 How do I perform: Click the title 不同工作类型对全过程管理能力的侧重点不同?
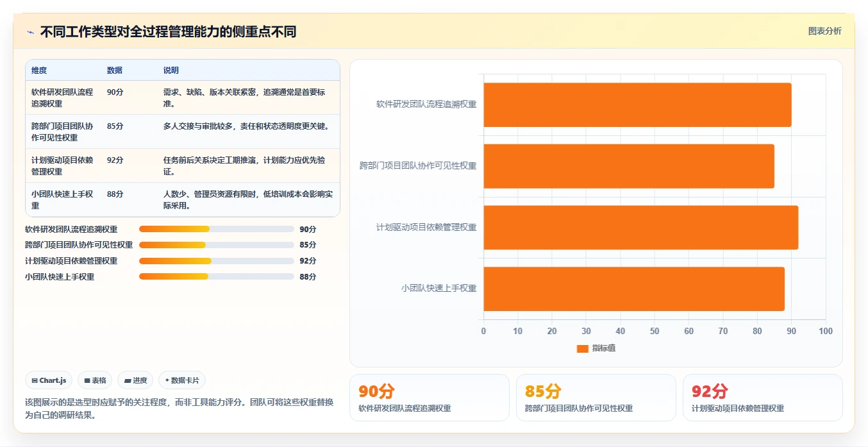168,32
